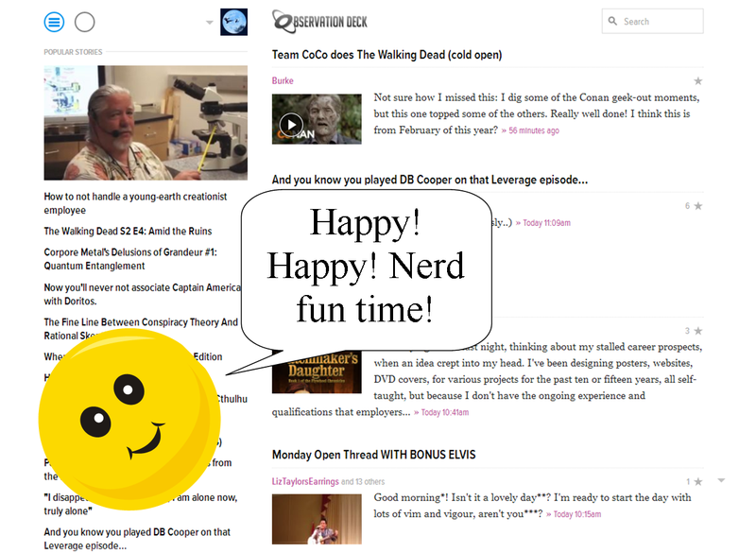This screenshot has height=553, width=756.
Task: Open author Burke's profile
Action: (283, 80)
